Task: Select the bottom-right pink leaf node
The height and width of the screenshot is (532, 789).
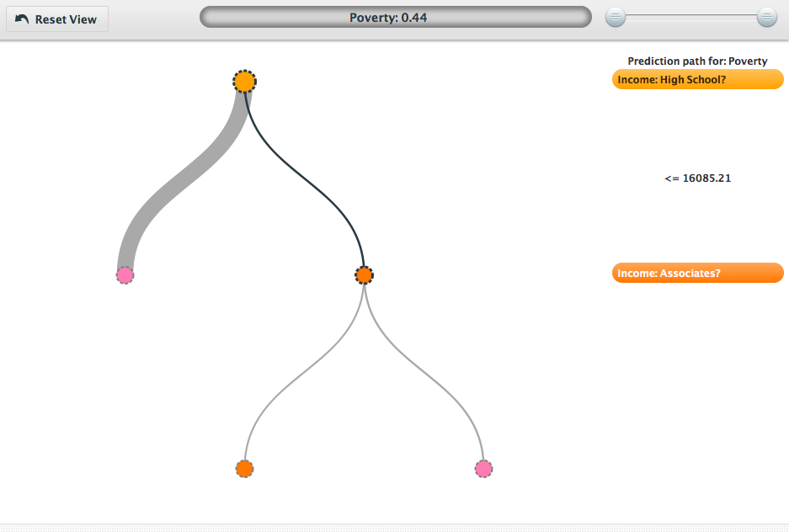Action: (x=483, y=469)
